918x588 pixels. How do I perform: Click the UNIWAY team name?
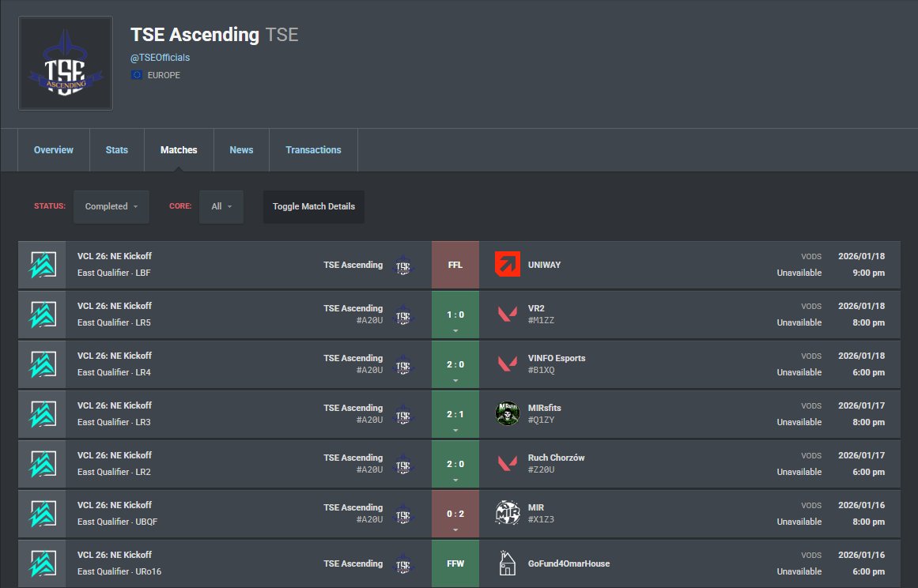545,265
